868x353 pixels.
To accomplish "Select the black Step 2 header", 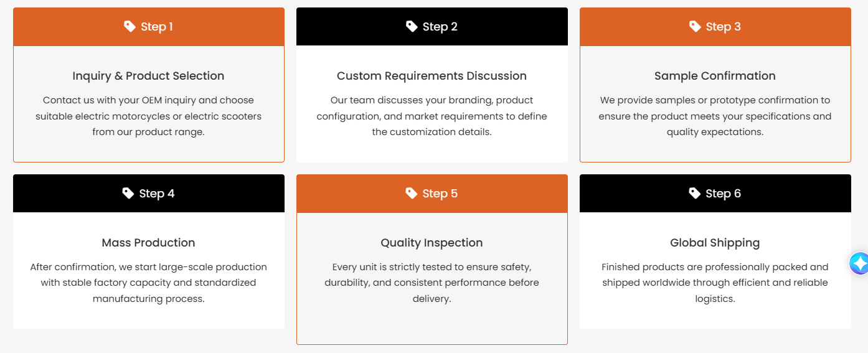I will click(x=432, y=27).
